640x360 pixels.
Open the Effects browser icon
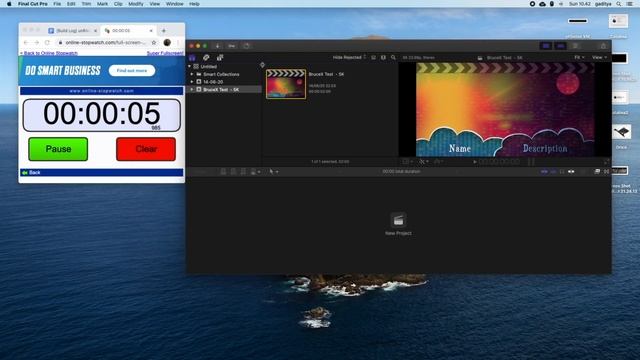(x=597, y=172)
